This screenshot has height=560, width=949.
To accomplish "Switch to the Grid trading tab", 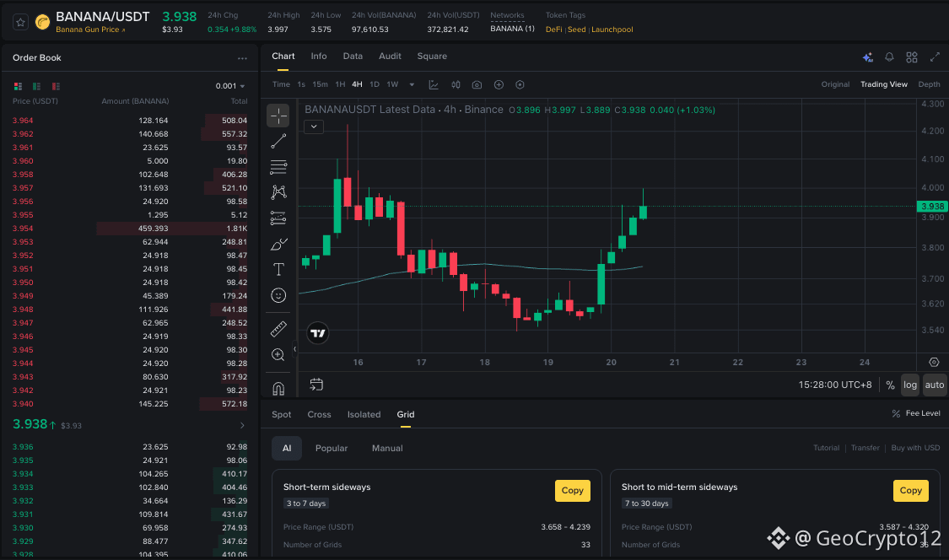I will 406,415.
